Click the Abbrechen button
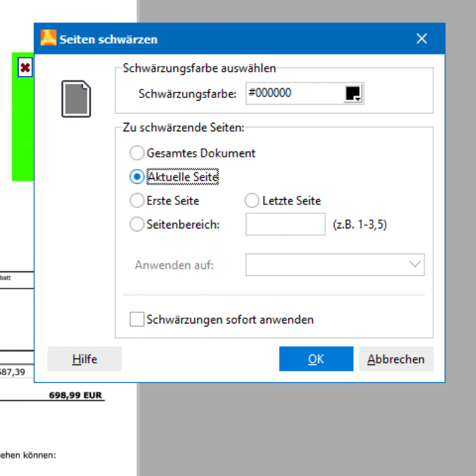476x476 pixels. coord(396,359)
